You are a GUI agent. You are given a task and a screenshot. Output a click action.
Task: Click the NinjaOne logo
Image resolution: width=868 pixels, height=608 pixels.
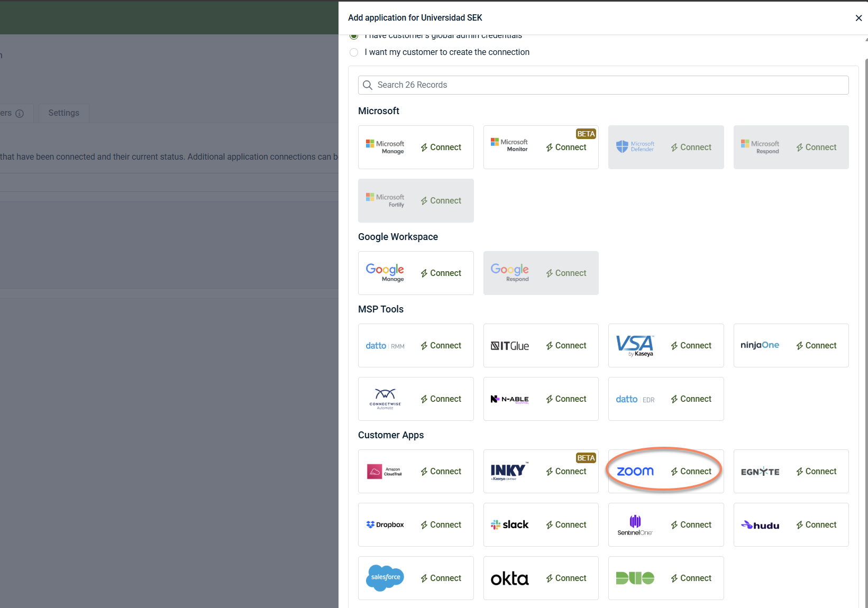pyautogui.click(x=760, y=345)
